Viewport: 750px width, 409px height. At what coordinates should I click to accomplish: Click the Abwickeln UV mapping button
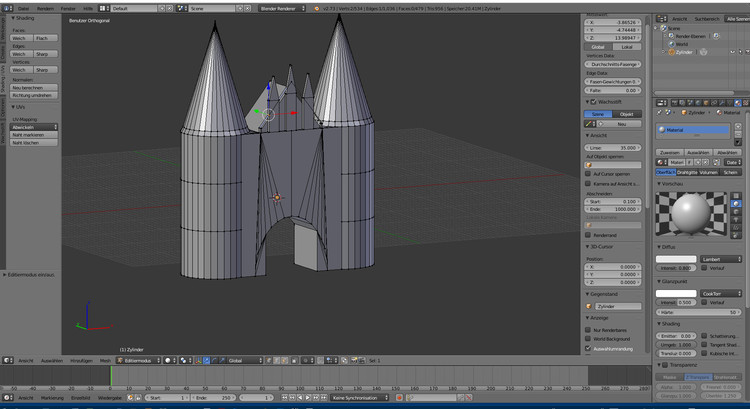(x=31, y=127)
